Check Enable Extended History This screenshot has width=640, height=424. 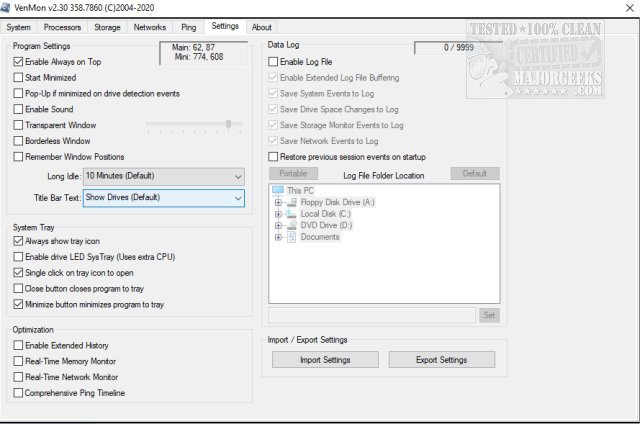(x=18, y=345)
